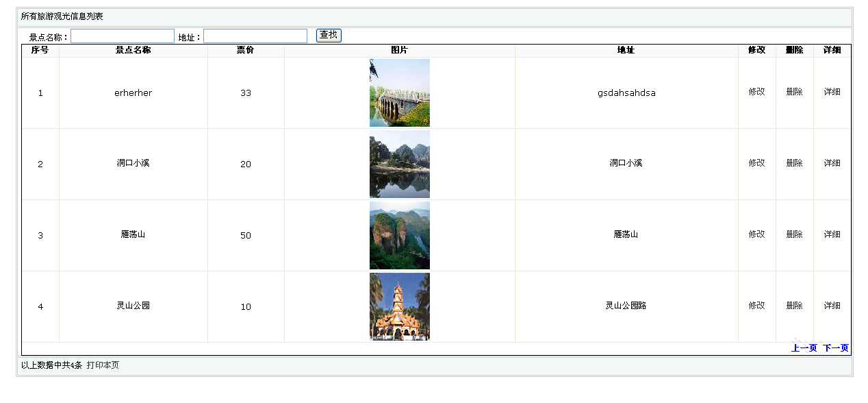The width and height of the screenshot is (868, 403).
Task: Click the 删除 column header
Action: [x=795, y=51]
